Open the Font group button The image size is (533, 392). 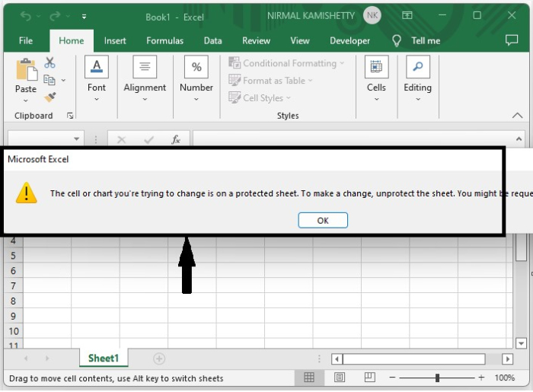coord(97,79)
